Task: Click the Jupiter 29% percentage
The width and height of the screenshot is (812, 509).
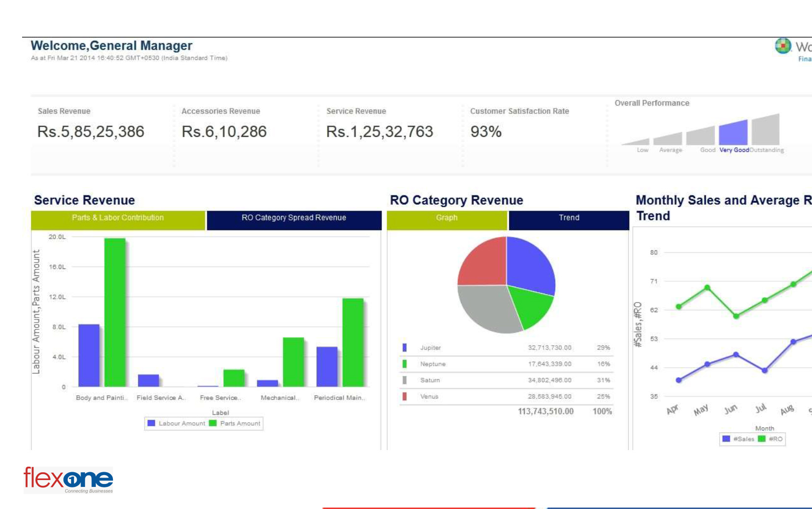Action: coord(603,348)
